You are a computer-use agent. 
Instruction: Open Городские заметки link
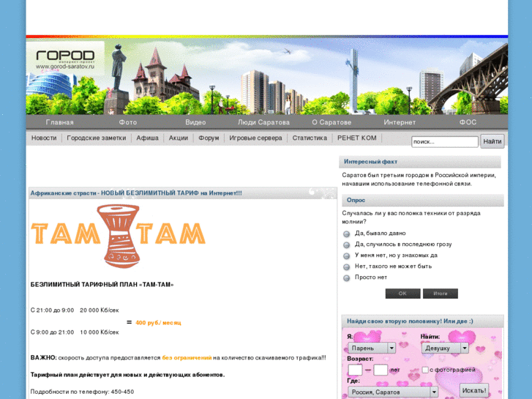(x=97, y=138)
